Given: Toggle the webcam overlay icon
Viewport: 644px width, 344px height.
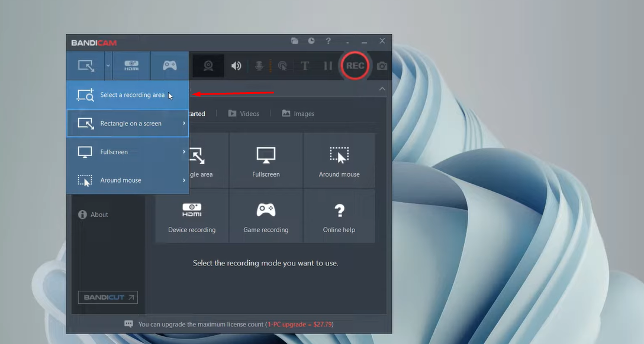Looking at the screenshot, I should pyautogui.click(x=208, y=66).
